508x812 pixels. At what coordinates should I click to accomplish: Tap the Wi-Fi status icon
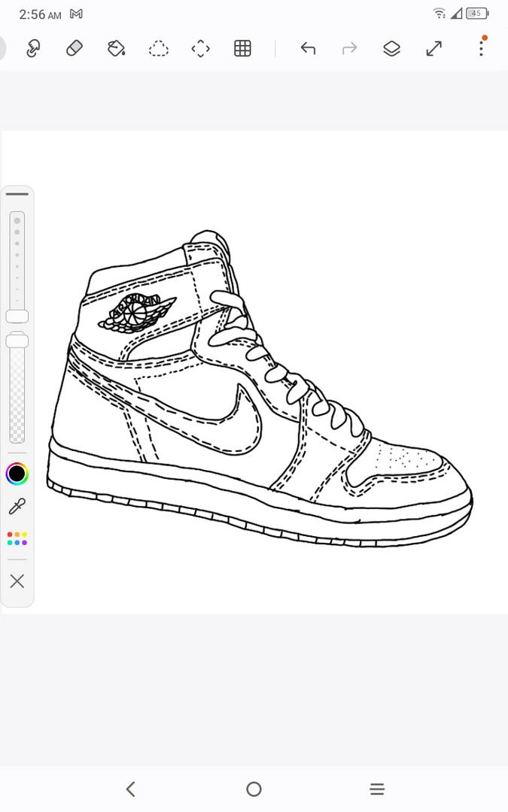[x=440, y=14]
